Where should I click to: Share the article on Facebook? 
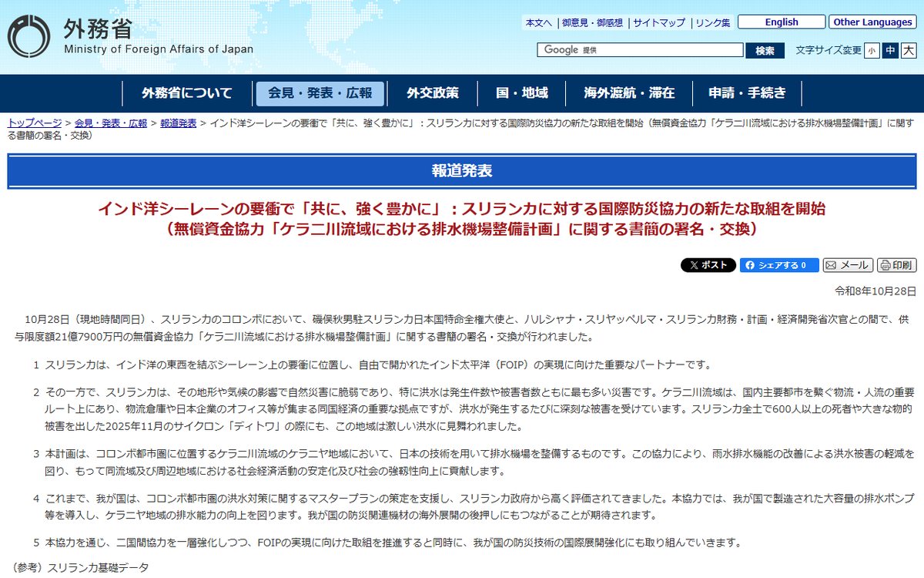pos(779,265)
